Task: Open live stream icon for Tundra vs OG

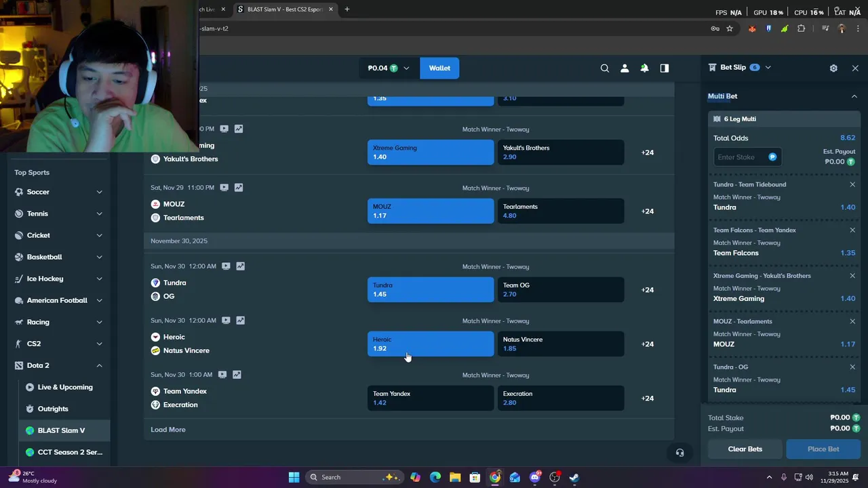Action: 226,266
